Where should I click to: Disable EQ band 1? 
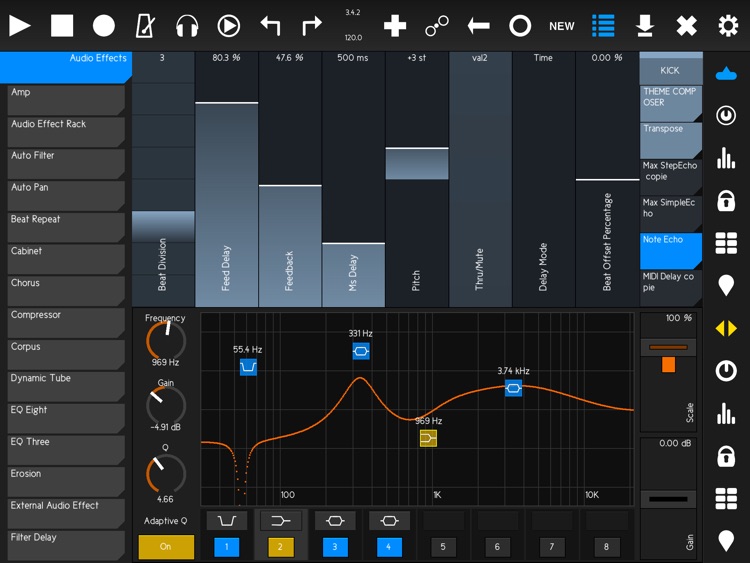(x=227, y=547)
